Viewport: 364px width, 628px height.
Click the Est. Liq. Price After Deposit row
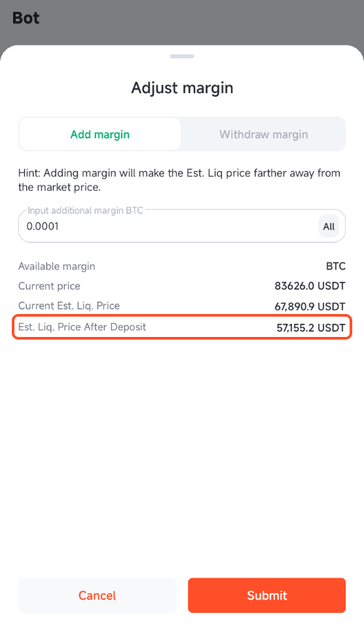(182, 327)
